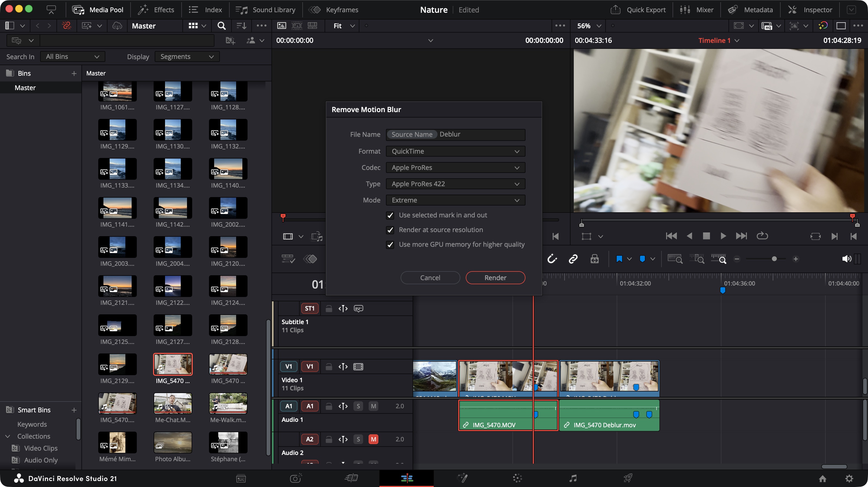Toggle auto track selector on Video 1
This screenshot has width=868, height=487.
[x=343, y=366]
